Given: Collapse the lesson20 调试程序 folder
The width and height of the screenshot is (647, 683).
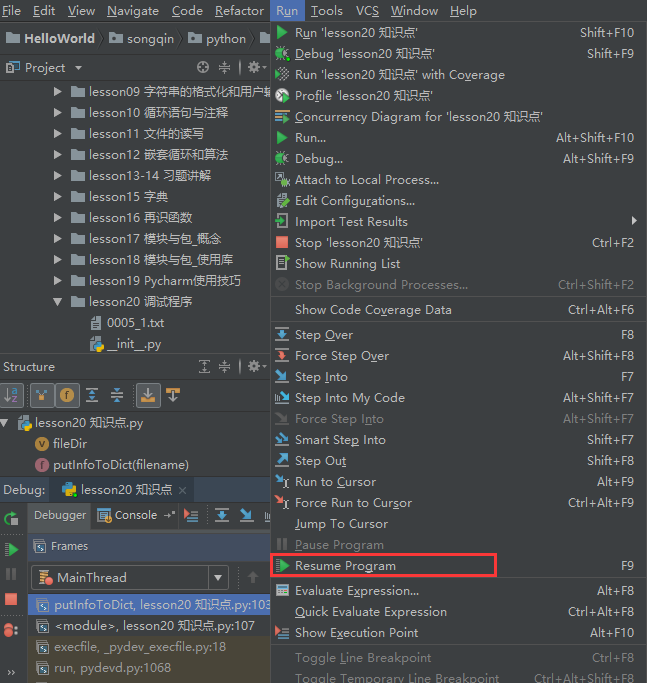Looking at the screenshot, I should point(57,301).
